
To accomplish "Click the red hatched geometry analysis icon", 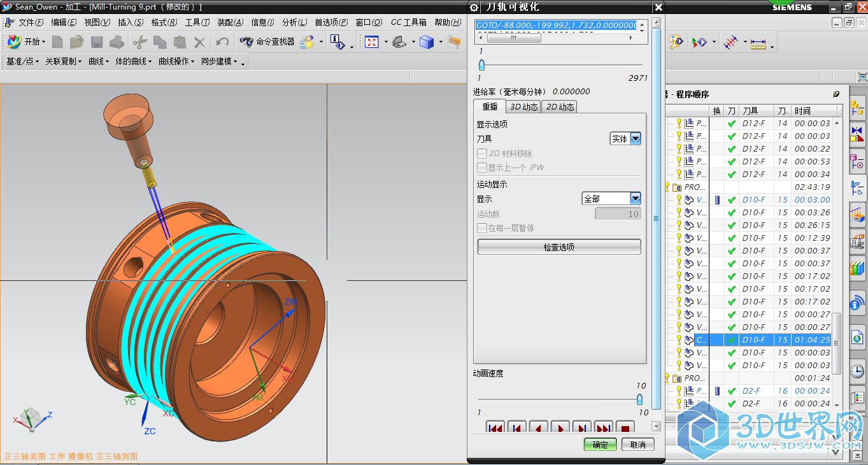I will pos(732,42).
